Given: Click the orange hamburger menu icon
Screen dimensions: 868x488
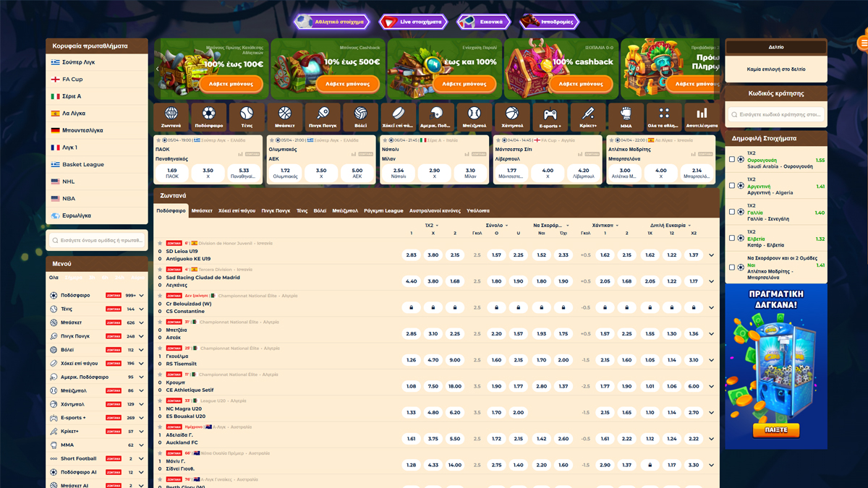Looking at the screenshot, I should [x=863, y=43].
